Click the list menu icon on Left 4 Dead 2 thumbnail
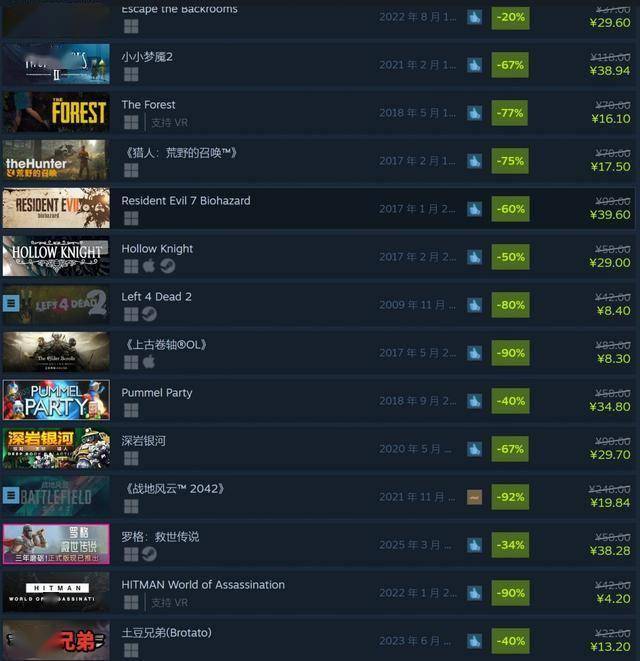Screen dimensions: 640x661 click(11, 303)
